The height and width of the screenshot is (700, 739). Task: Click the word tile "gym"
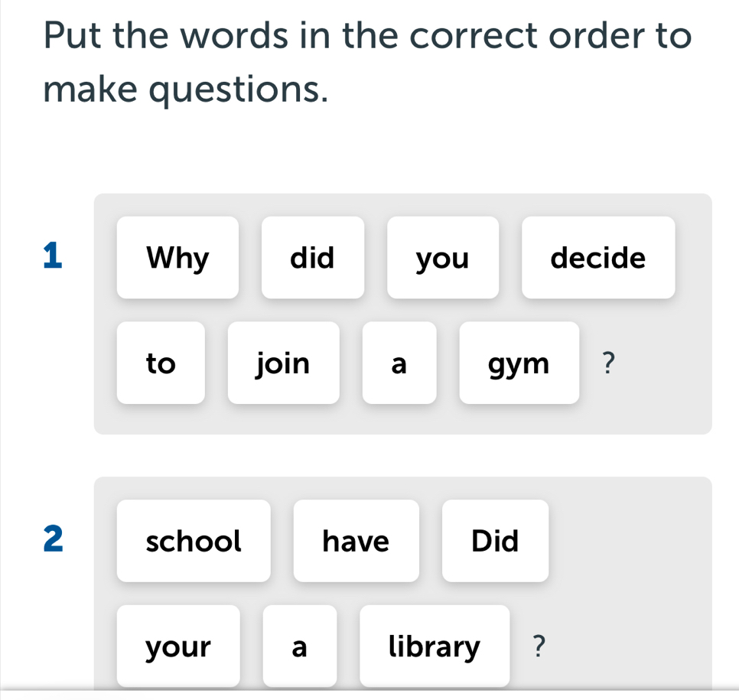[519, 363]
